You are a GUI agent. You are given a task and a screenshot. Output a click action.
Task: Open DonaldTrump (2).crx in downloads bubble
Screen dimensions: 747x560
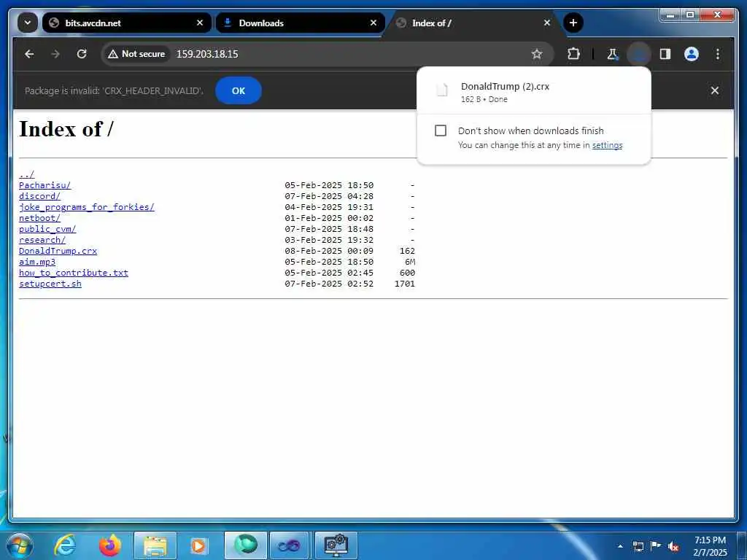533,92
